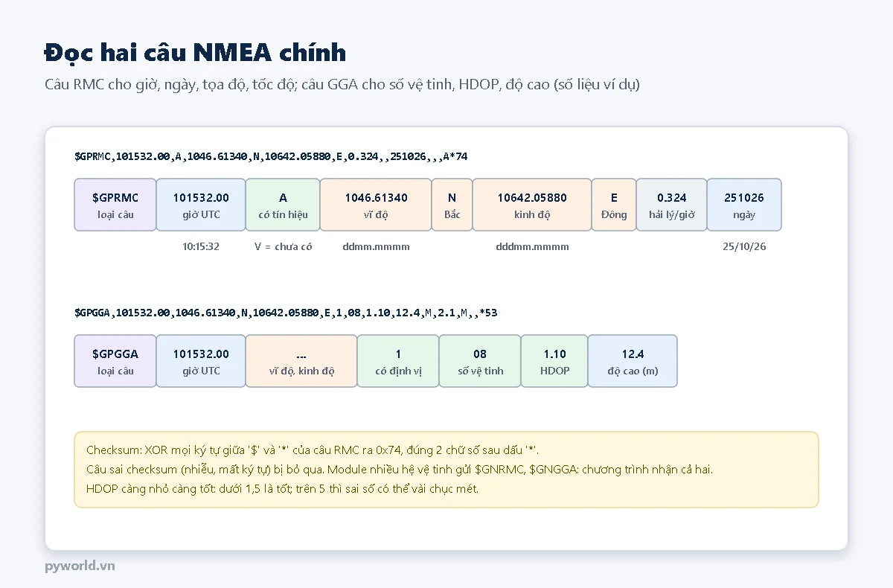Viewport: 893px width, 588px height.
Task: Select the 12.4 độ cao (m) box
Action: [x=633, y=361]
